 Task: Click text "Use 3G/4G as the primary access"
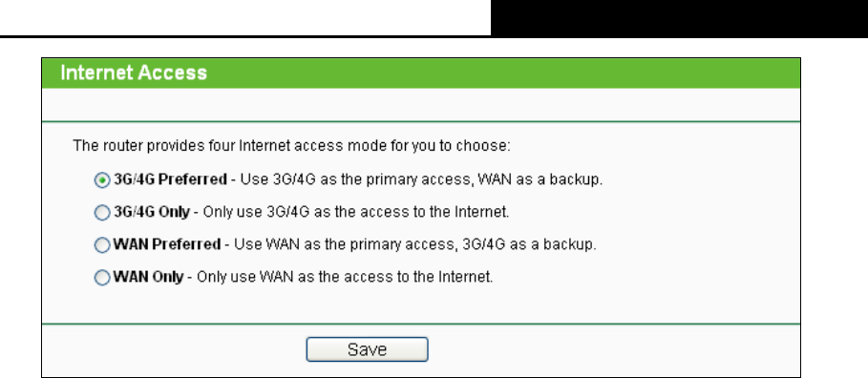[x=353, y=179]
